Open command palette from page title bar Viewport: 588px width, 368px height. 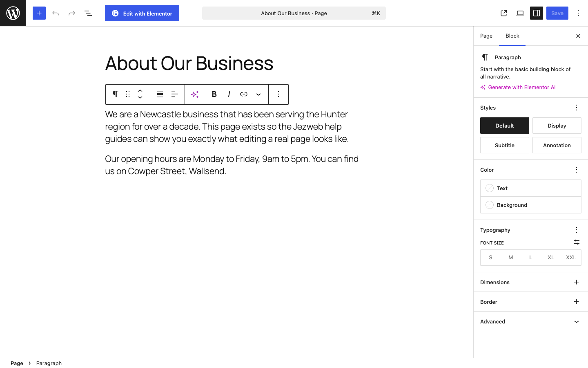coord(294,13)
